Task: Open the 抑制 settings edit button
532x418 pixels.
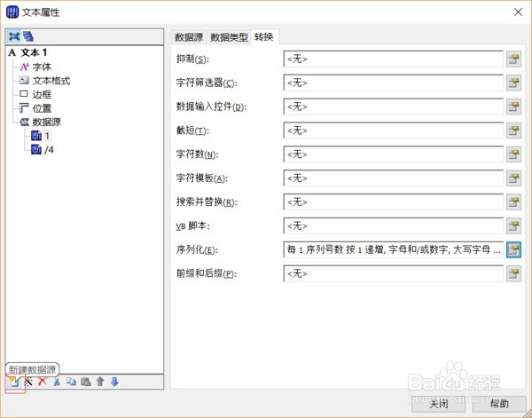Action: coord(513,59)
